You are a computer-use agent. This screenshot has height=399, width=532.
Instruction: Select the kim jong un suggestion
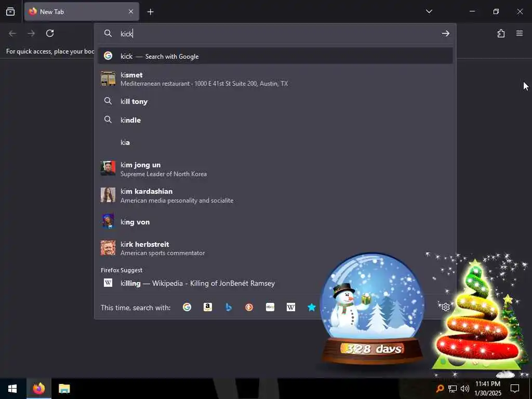(x=275, y=169)
